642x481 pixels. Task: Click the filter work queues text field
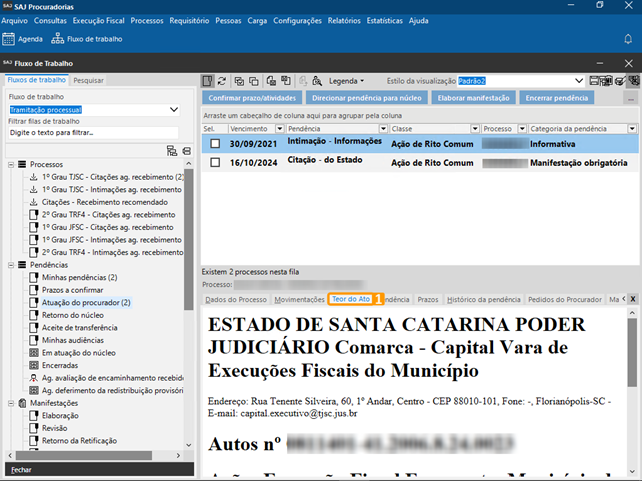[92, 132]
